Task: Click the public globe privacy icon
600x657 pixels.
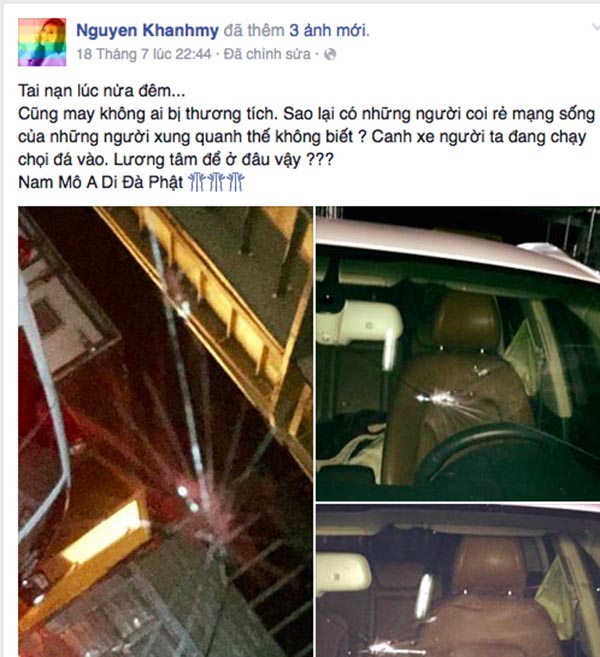Action: 330,54
